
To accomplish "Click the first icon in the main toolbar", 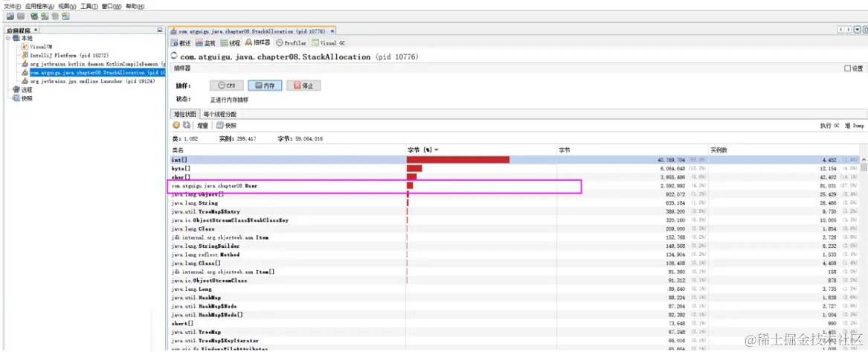I will click(10, 16).
